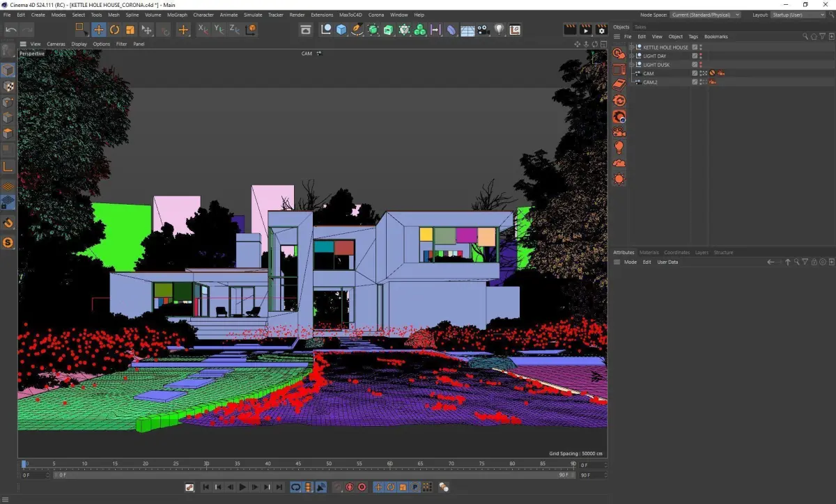The width and height of the screenshot is (836, 504).
Task: Toggle LIGHT DAY layer checkbox
Action: point(695,56)
